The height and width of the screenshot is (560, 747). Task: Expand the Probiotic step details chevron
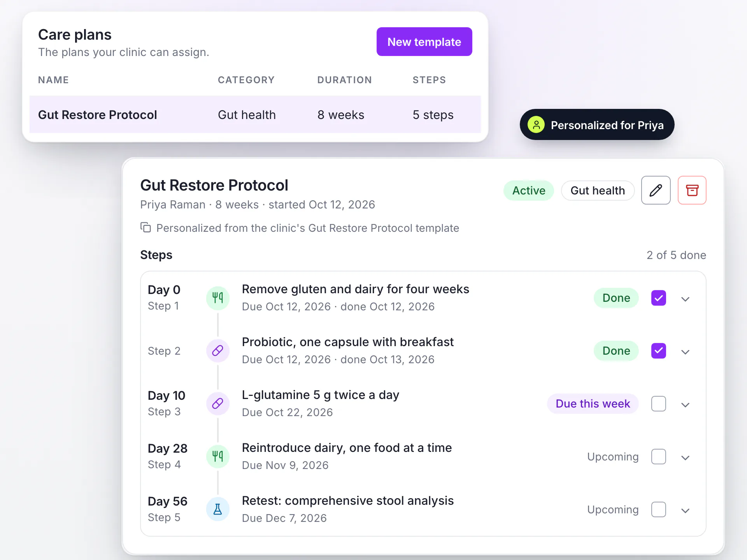coord(686,352)
